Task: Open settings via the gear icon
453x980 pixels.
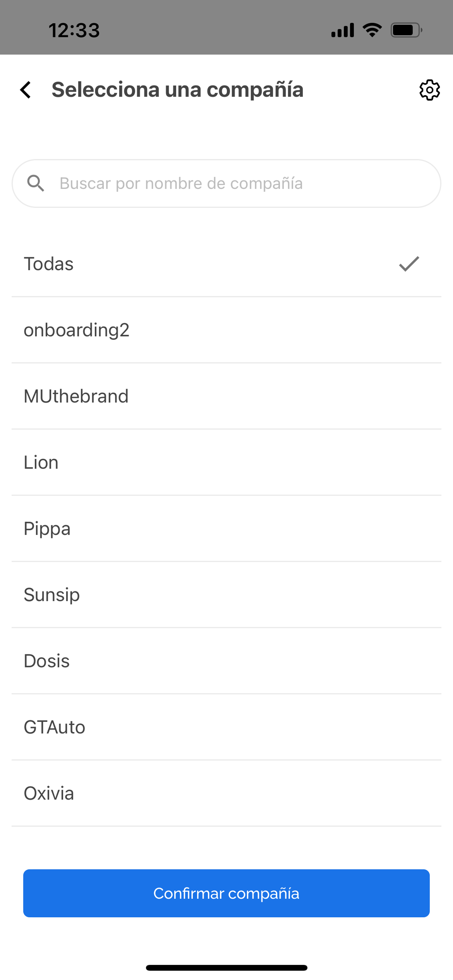Action: coord(429,90)
